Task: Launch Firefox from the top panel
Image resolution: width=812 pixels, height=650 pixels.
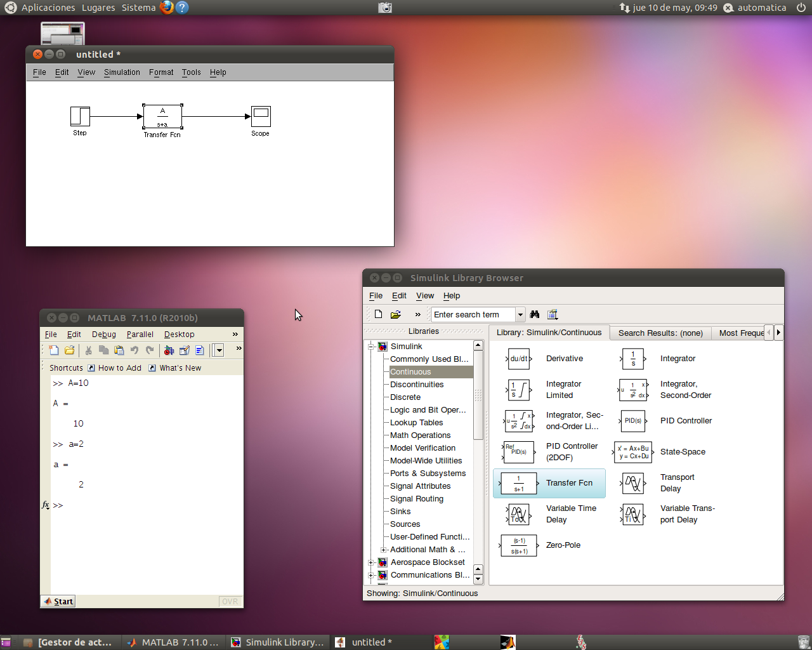Action: (167, 8)
